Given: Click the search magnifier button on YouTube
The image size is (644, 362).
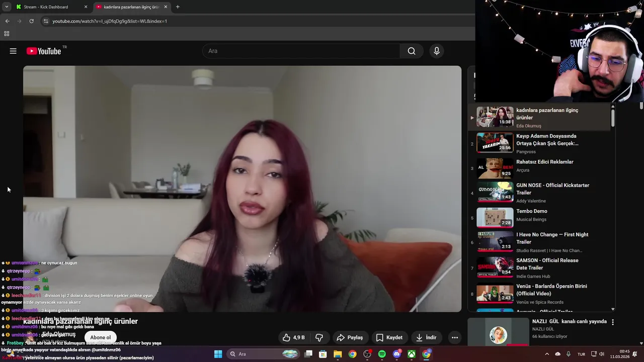Looking at the screenshot, I should click(412, 51).
